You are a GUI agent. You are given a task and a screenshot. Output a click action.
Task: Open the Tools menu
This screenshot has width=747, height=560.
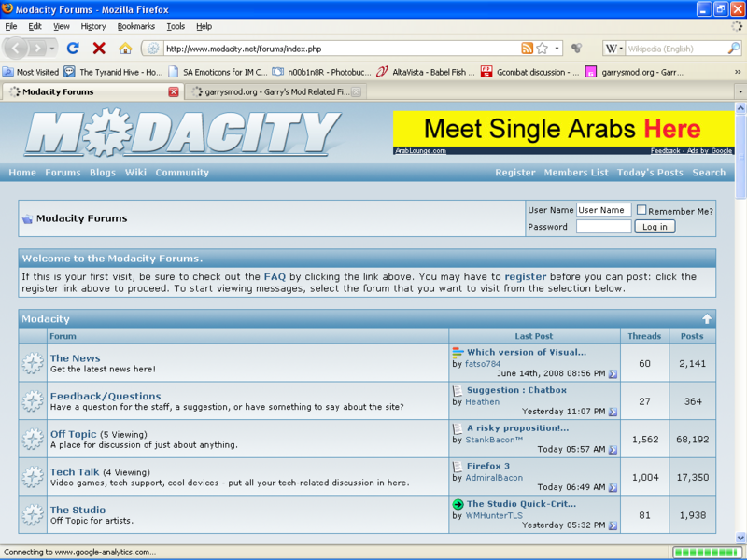[x=176, y=27]
